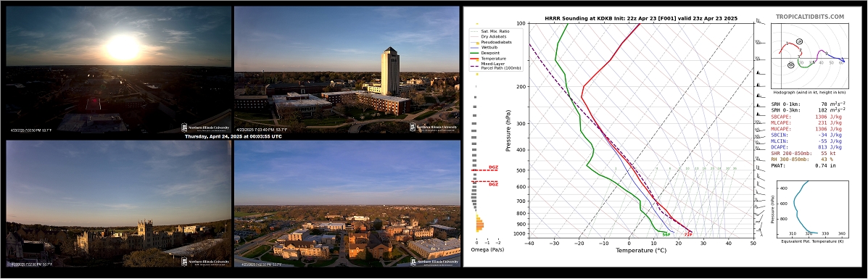Click the Northern Illinois University logo on castle view
Screen dimensions: 868x279
pos(206,262)
